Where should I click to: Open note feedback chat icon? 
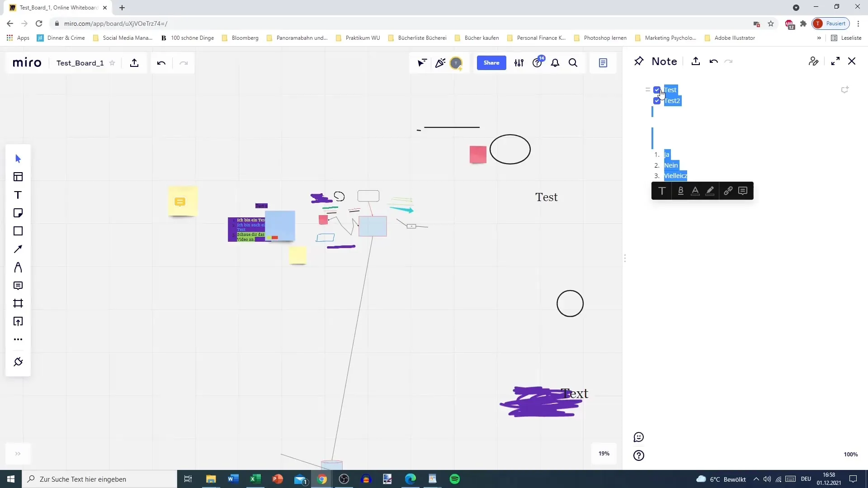[639, 437]
